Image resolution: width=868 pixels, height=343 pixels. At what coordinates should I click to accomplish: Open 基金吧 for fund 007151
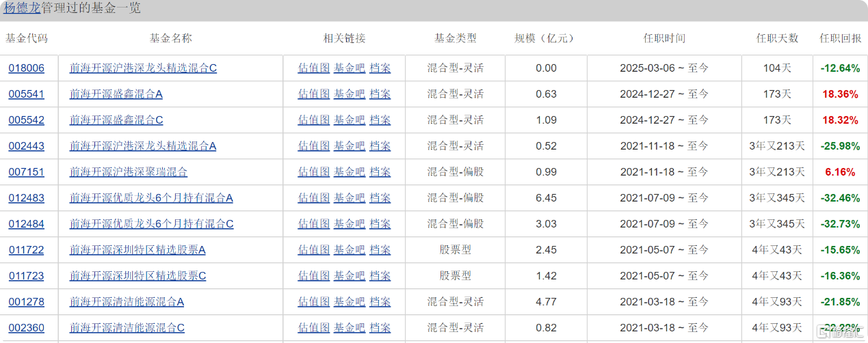click(350, 172)
